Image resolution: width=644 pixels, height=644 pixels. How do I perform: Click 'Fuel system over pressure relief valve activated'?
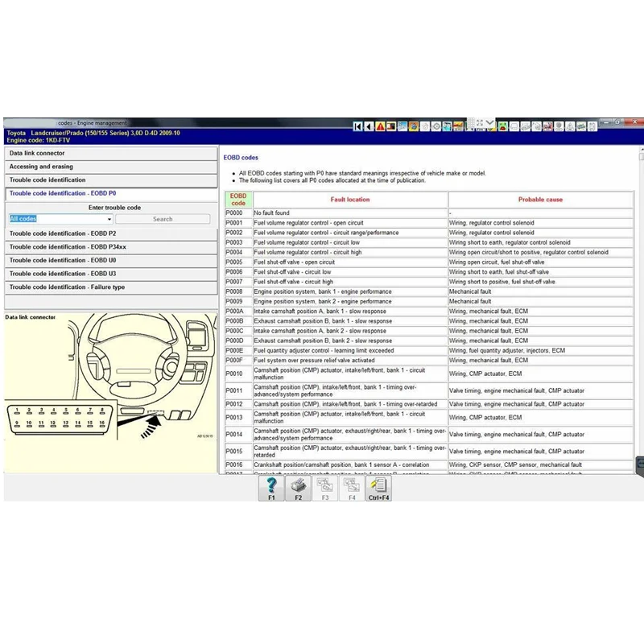[350, 360]
